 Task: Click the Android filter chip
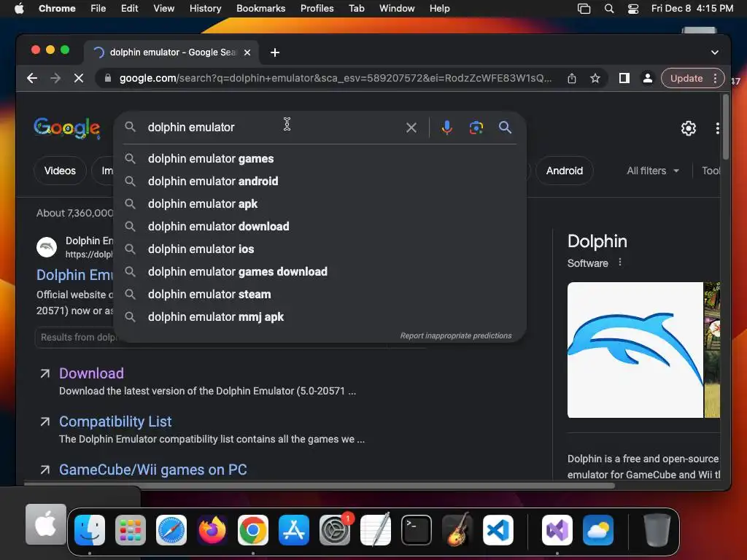coord(564,171)
